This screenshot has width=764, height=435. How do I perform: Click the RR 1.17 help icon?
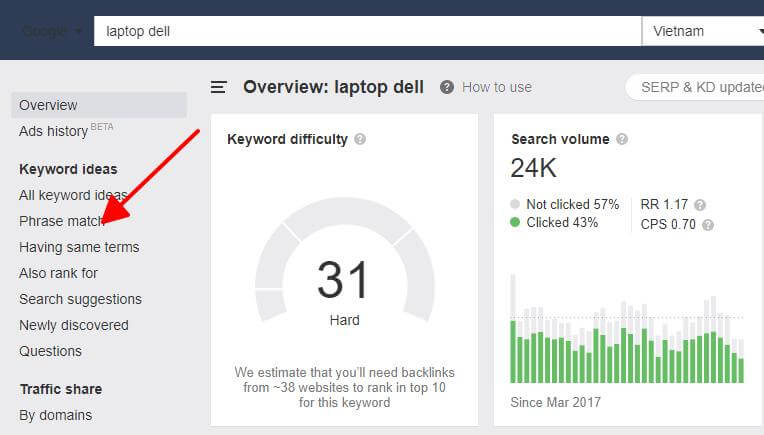(x=700, y=205)
